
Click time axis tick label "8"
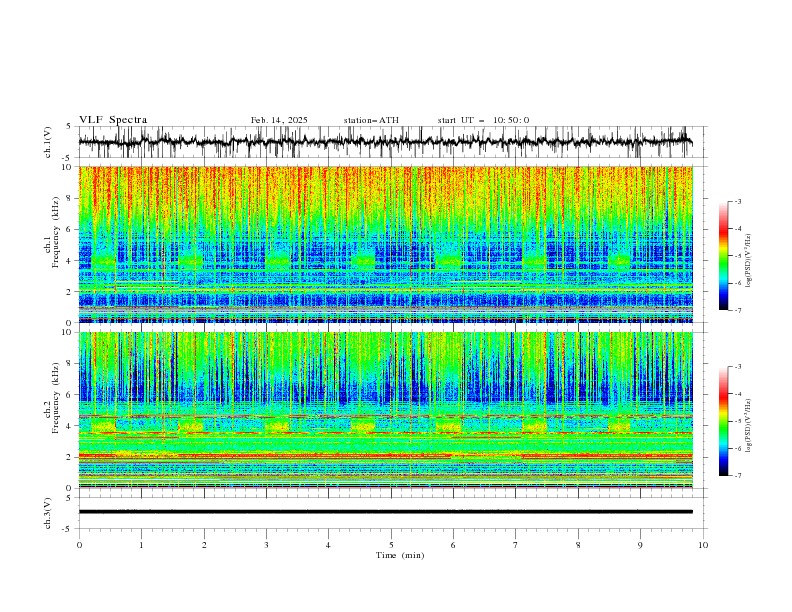pyautogui.click(x=578, y=545)
